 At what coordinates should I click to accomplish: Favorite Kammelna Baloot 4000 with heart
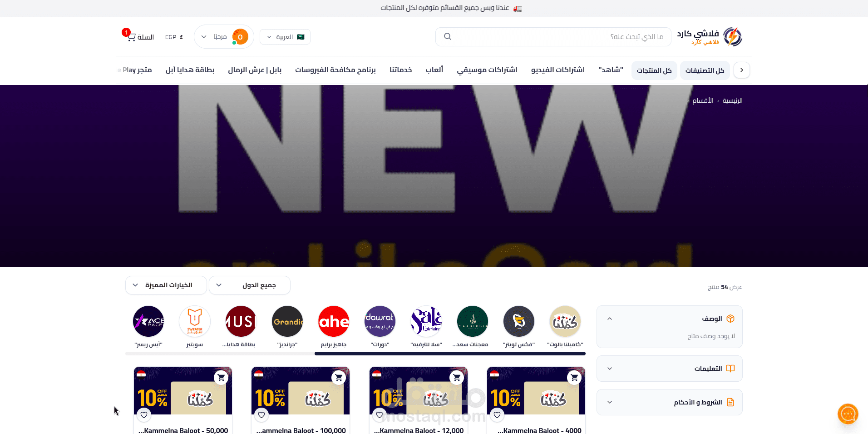pos(497,414)
